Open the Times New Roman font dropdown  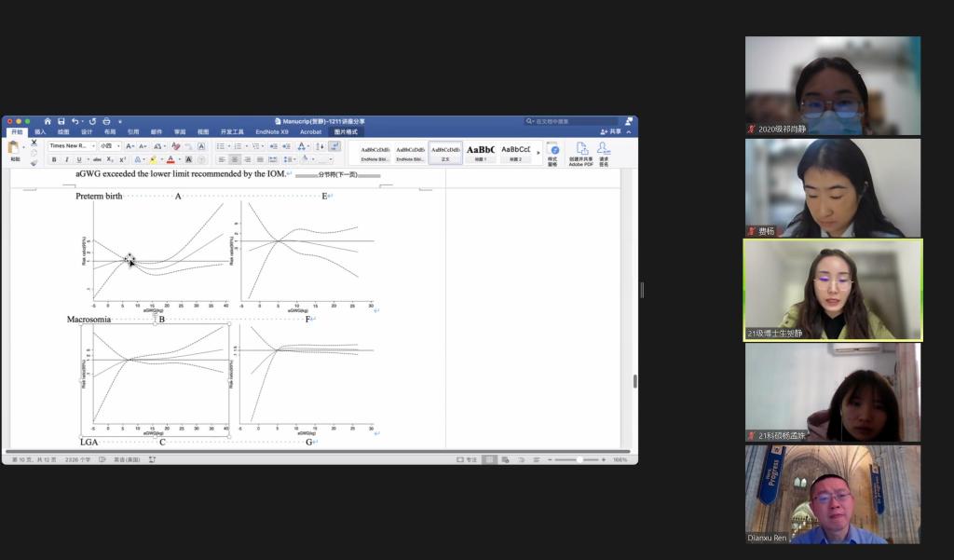[72, 146]
